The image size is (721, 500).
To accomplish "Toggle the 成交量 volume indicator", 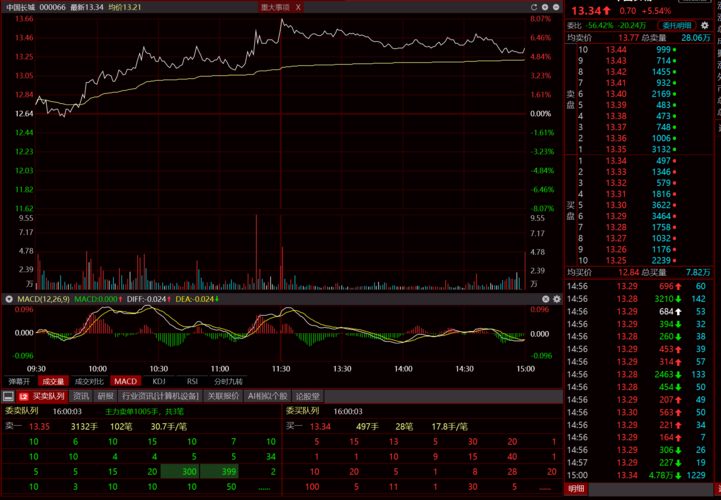I will point(53,381).
